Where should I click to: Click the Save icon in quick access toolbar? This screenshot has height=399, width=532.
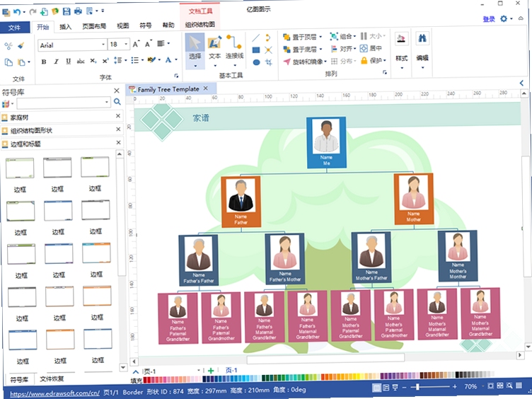(66, 11)
